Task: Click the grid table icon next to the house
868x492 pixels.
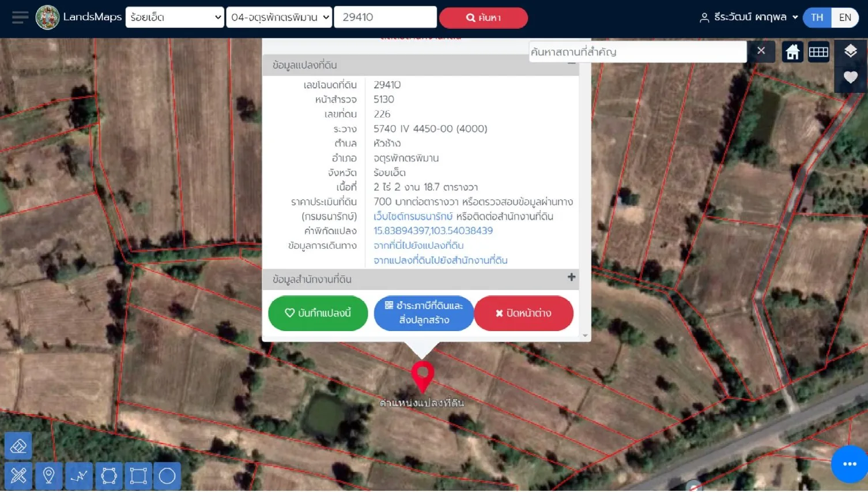Action: pyautogui.click(x=818, y=52)
